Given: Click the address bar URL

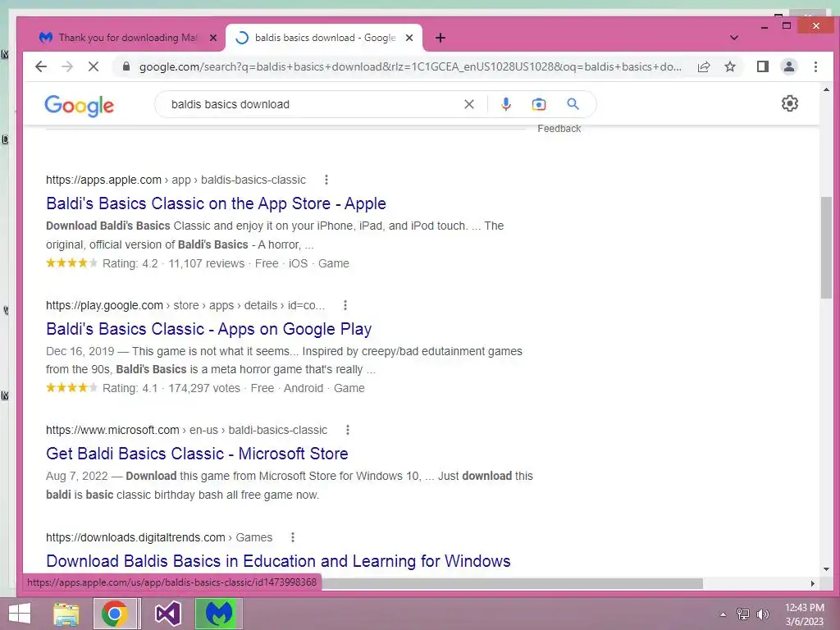Looking at the screenshot, I should (410, 66).
